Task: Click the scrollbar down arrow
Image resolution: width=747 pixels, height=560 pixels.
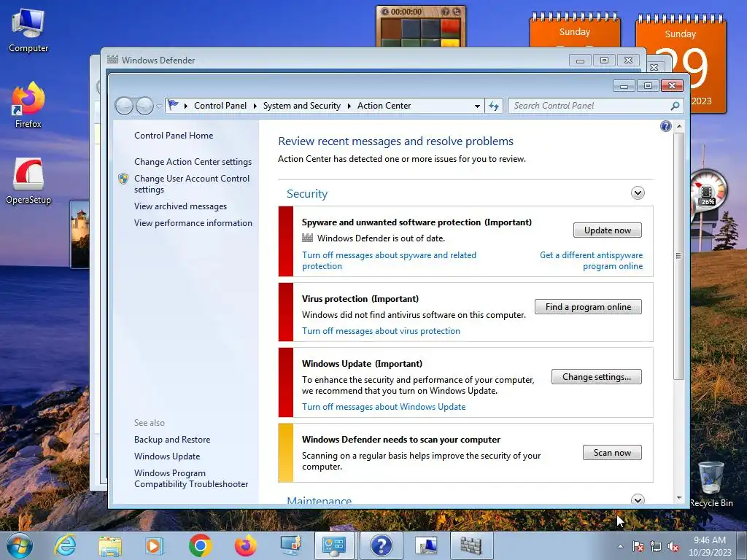Action: click(x=679, y=499)
